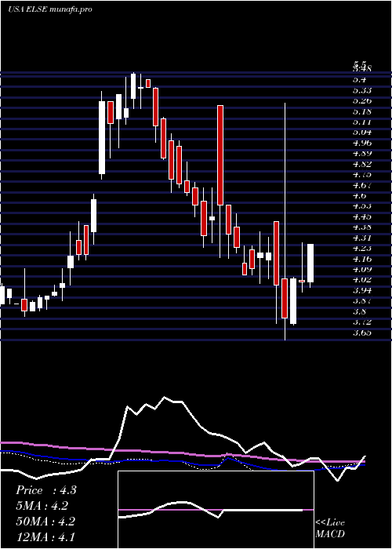Click the 4.16 price axis label
Screen dimensions: 392x549
coord(362,259)
